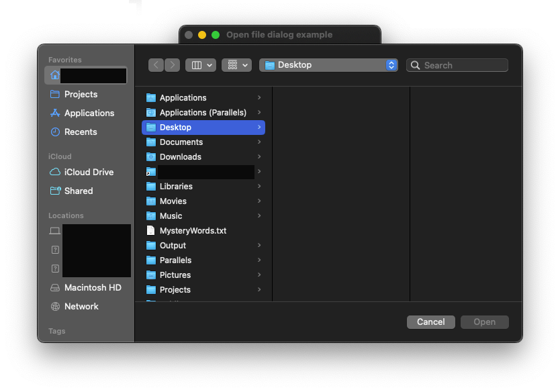This screenshot has height=392, width=560.
Task: Click the back navigation arrow
Action: [156, 65]
